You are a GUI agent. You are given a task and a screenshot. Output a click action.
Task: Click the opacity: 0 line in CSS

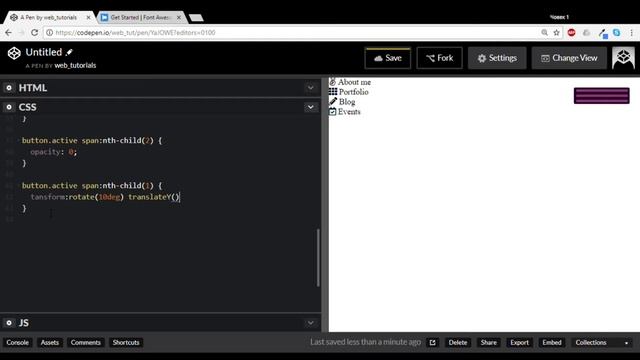click(53, 152)
